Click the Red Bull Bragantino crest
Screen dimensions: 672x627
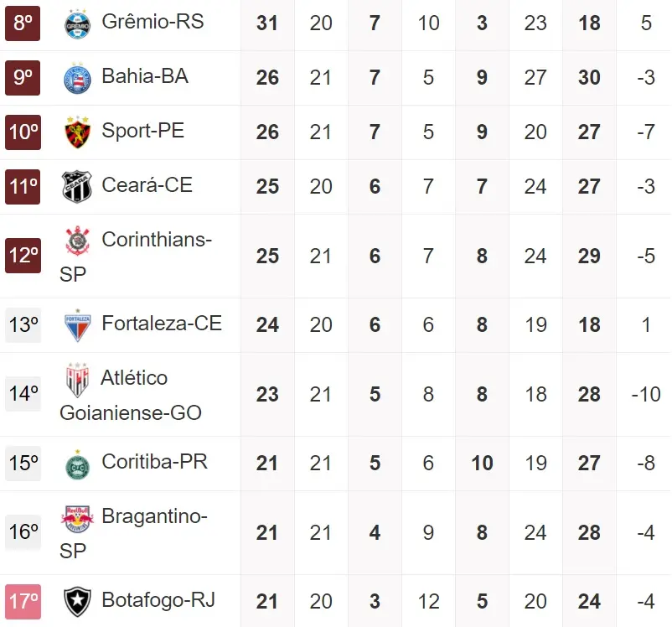click(77, 519)
